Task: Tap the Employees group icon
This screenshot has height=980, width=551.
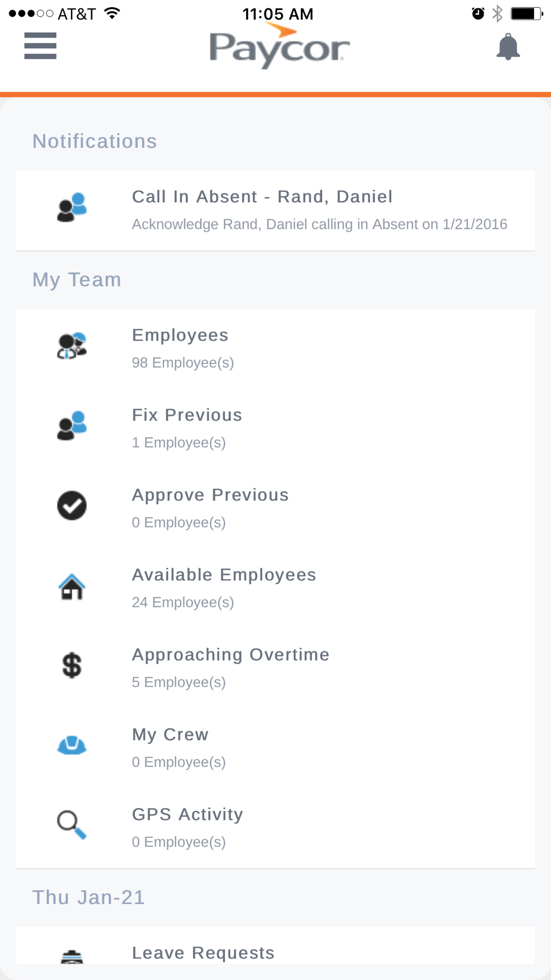Action: tap(72, 346)
